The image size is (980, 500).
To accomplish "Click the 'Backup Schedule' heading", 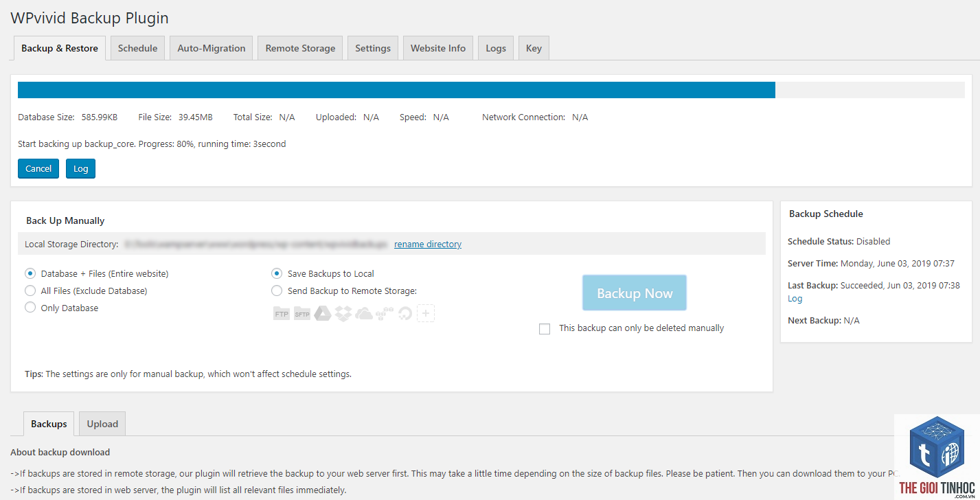I will coord(826,214).
